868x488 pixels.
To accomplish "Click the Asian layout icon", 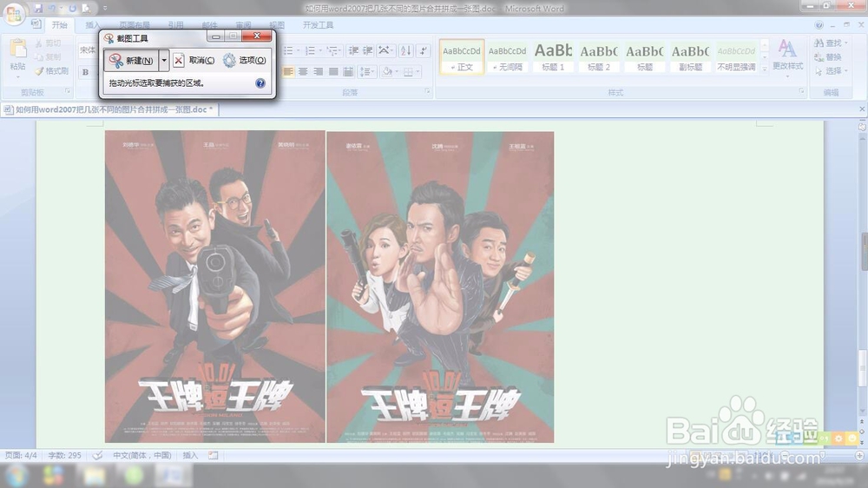I will coord(385,50).
